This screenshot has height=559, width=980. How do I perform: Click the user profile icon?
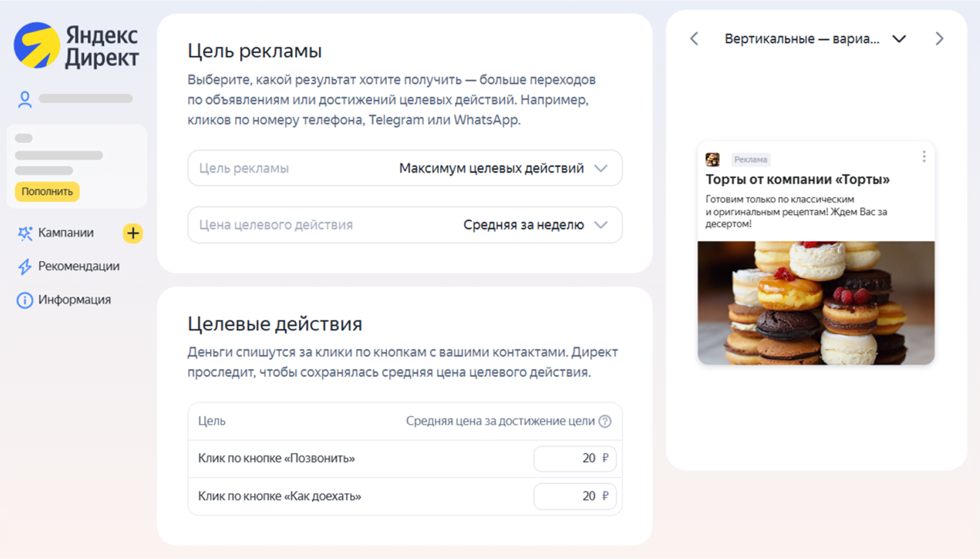[x=24, y=98]
